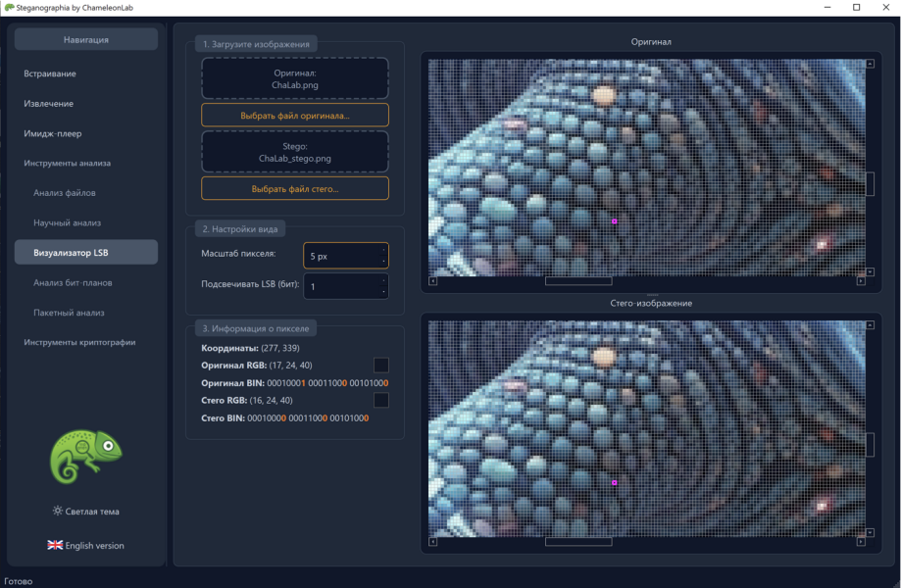Click the right scroll arrow under the Оригинал image
This screenshot has height=588, width=901.
860,281
